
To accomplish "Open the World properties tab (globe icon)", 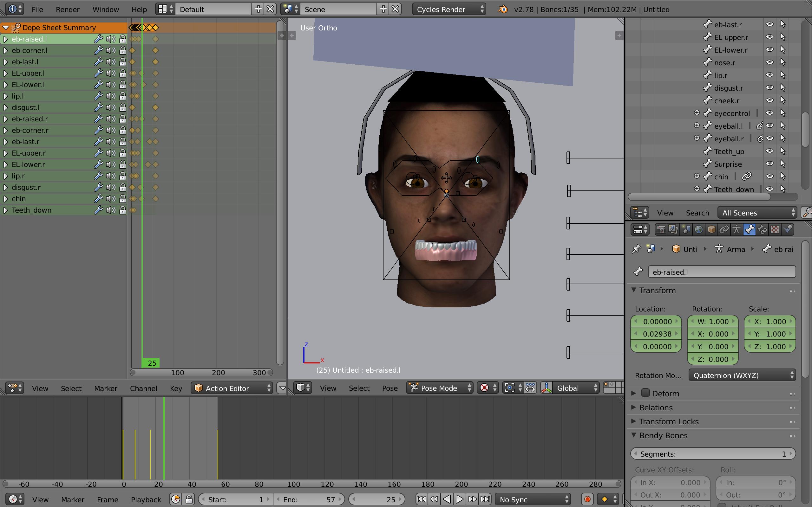I will (699, 229).
